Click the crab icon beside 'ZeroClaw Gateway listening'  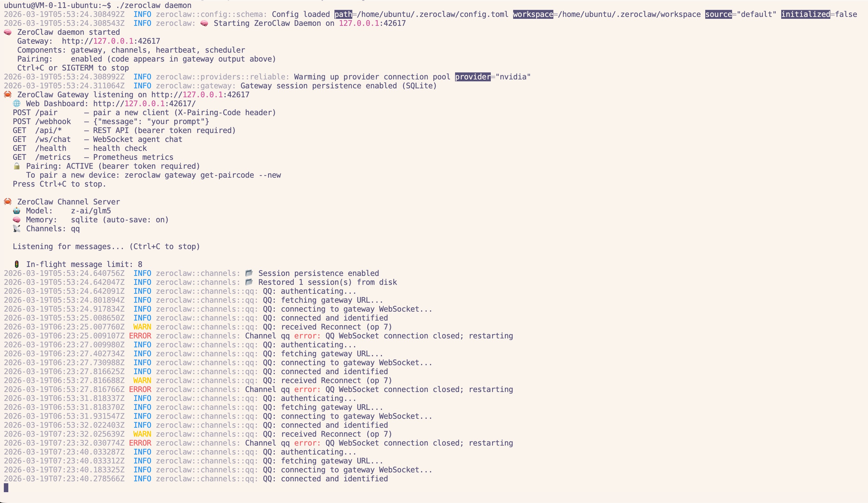coord(8,95)
